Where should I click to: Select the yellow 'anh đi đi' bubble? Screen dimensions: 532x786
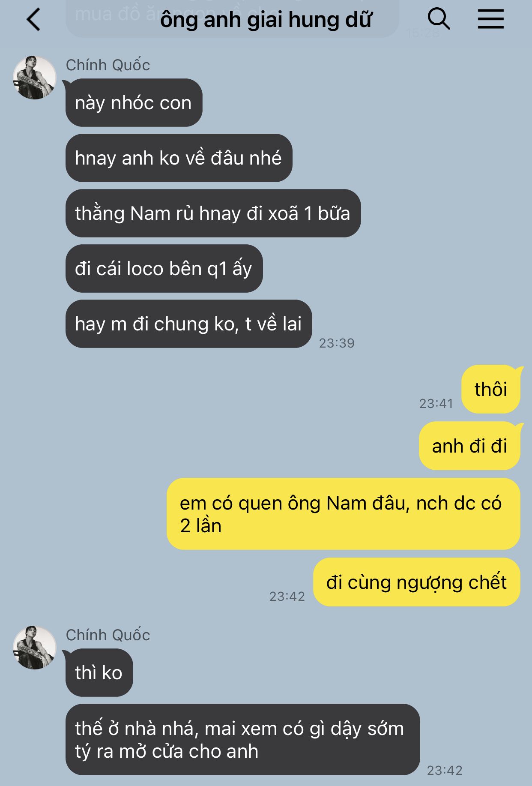pyautogui.click(x=469, y=446)
